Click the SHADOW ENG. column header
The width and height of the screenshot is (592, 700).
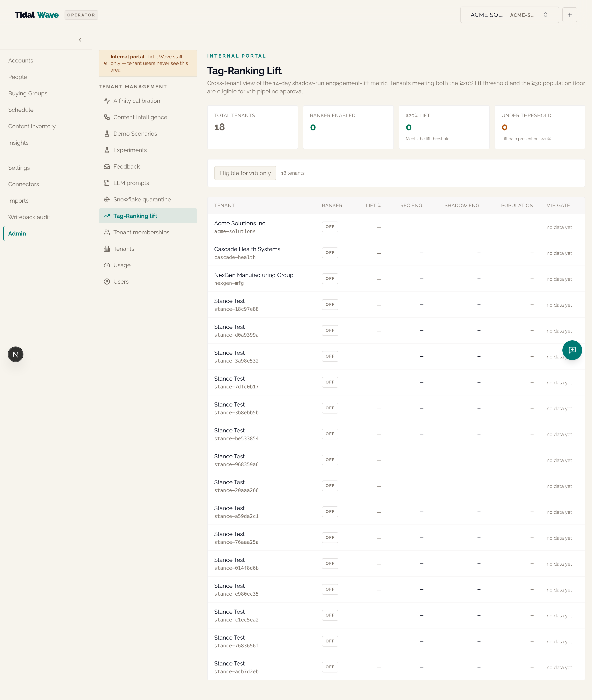click(462, 205)
